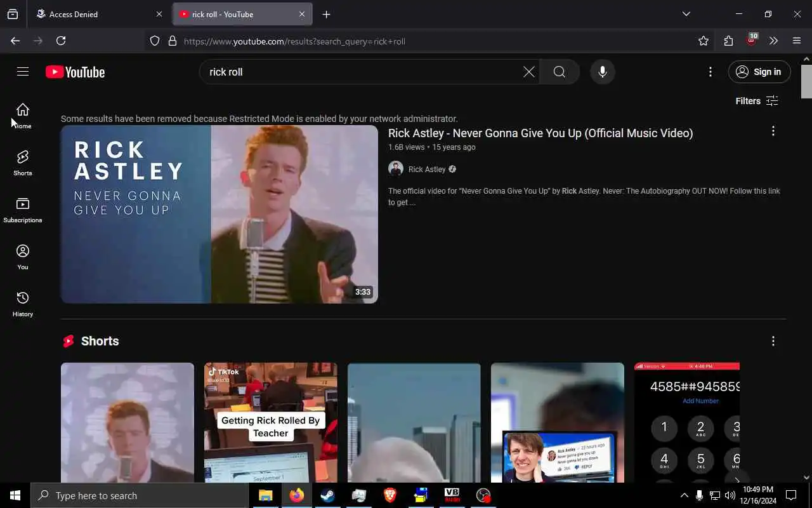The width and height of the screenshot is (812, 508).
Task: Switch to the Access Denied tab
Action: (x=100, y=14)
